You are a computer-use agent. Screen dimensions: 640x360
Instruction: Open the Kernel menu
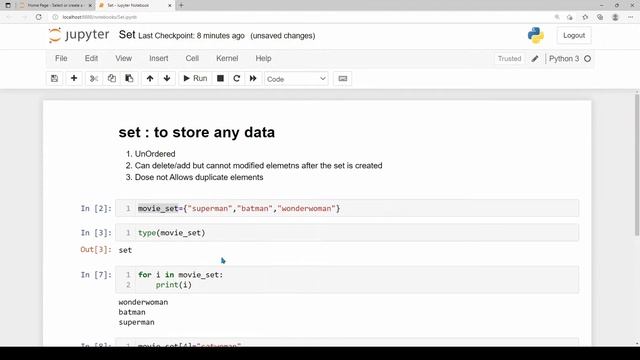pos(227,58)
